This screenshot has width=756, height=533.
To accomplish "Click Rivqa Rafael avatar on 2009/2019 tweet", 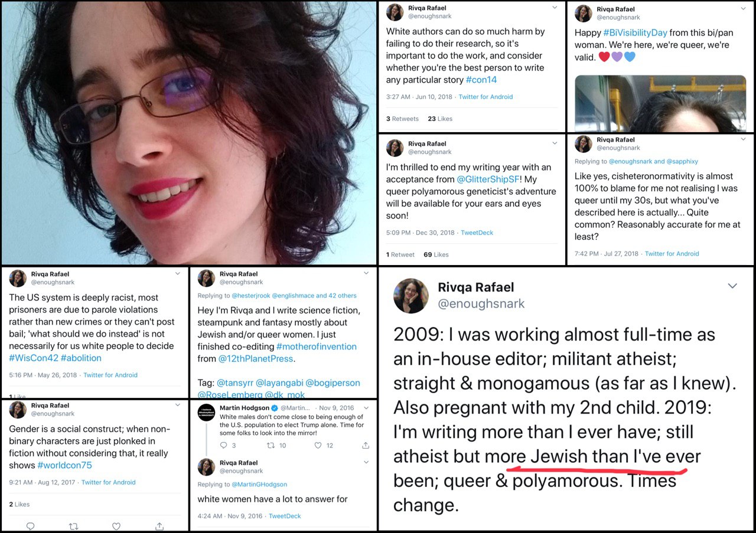I will [x=411, y=296].
